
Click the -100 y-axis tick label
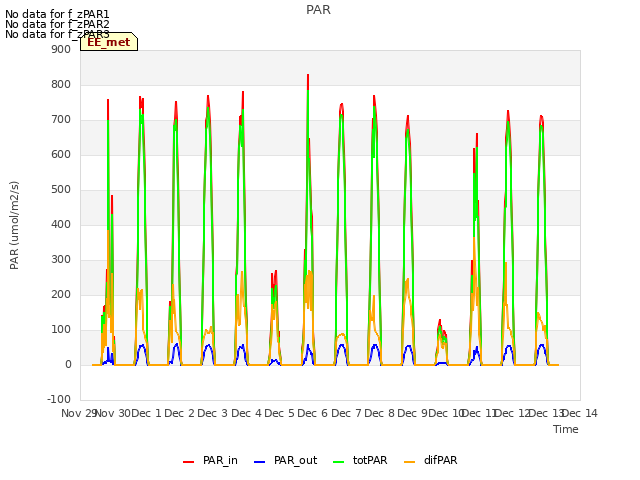[59, 399]
